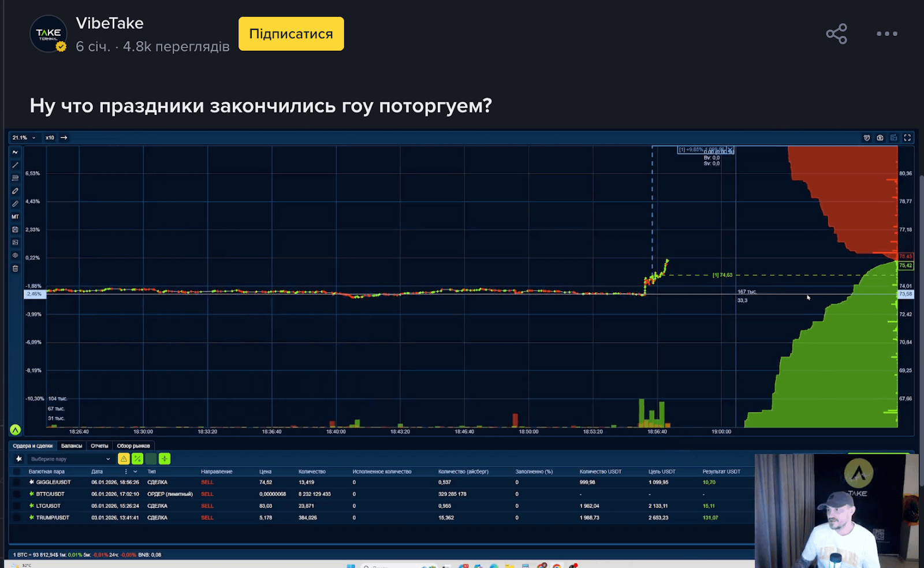The image size is (924, 568).
Task: Check the LTC/USDT row checkbox
Action: pos(17,506)
